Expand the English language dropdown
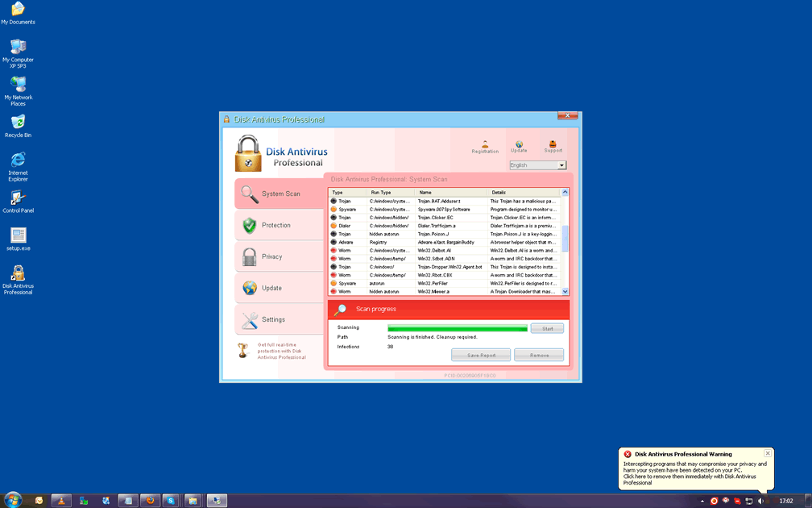 coord(561,165)
